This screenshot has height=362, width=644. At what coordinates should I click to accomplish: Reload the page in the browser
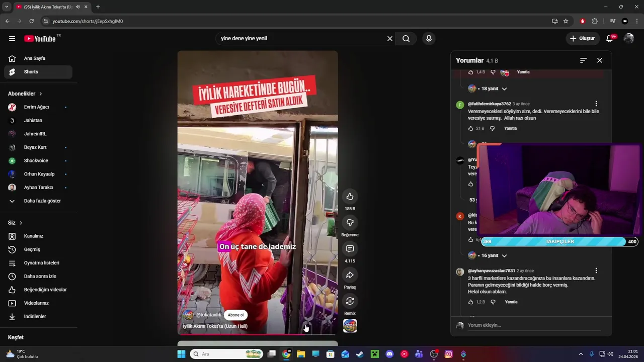[31, 21]
